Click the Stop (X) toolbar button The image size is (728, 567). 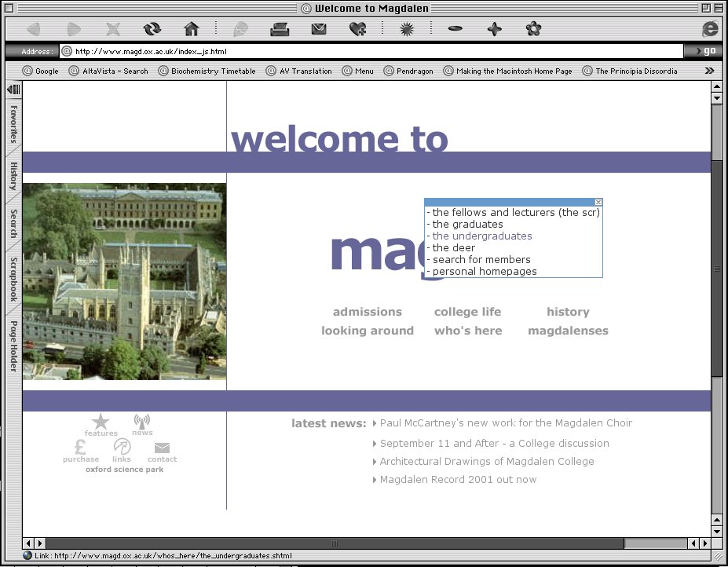point(113,29)
